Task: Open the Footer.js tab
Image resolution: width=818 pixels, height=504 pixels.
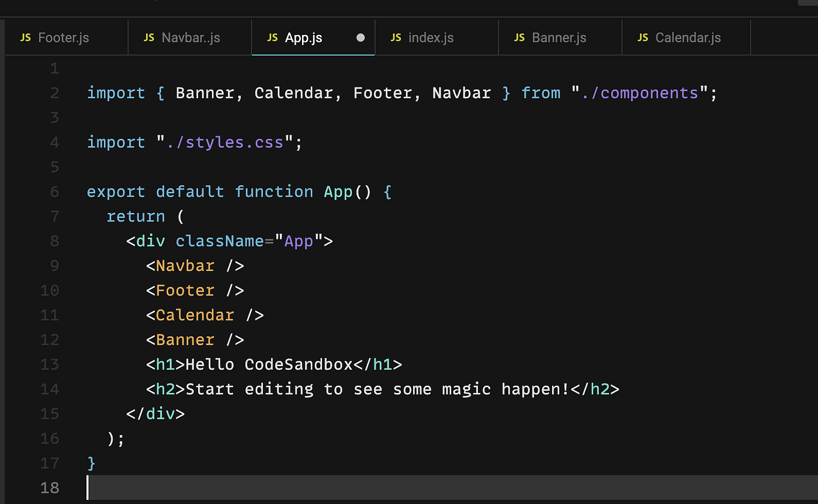Action: point(64,37)
